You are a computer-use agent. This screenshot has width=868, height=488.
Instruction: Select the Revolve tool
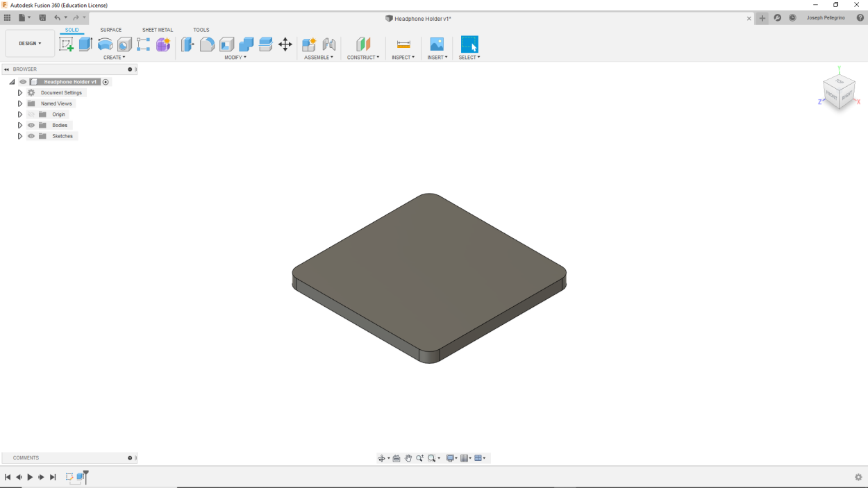104,43
